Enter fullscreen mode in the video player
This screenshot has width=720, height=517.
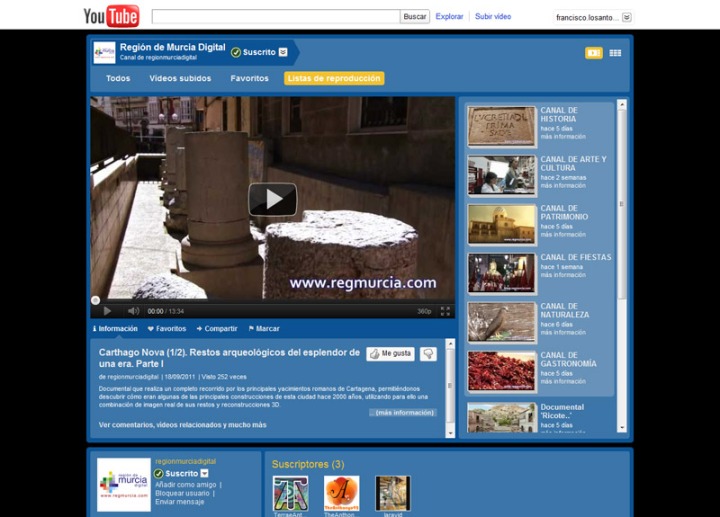click(445, 311)
